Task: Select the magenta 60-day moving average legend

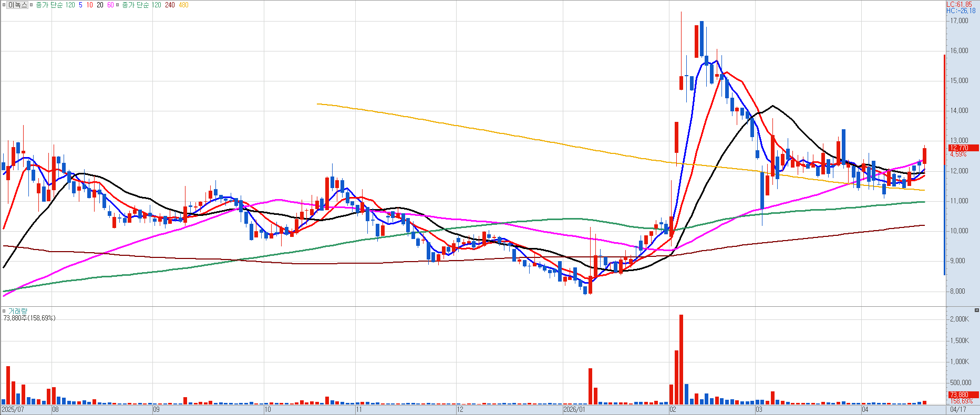Action: click(110, 5)
